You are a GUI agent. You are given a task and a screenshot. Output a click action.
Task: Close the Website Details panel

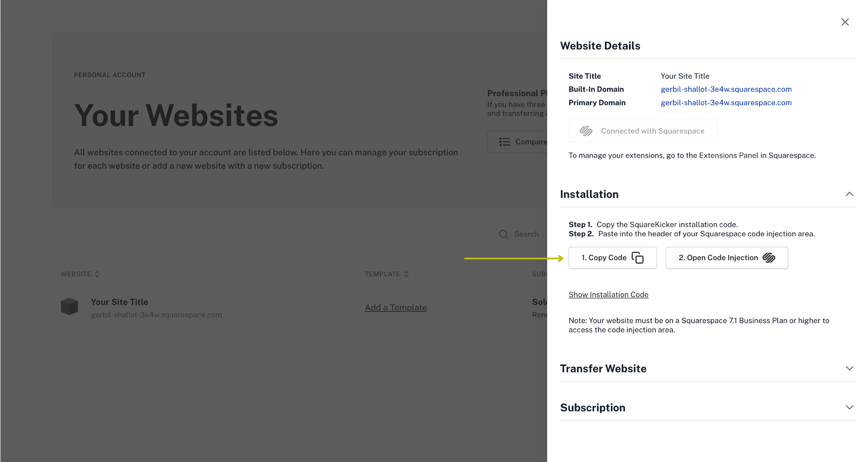point(845,22)
